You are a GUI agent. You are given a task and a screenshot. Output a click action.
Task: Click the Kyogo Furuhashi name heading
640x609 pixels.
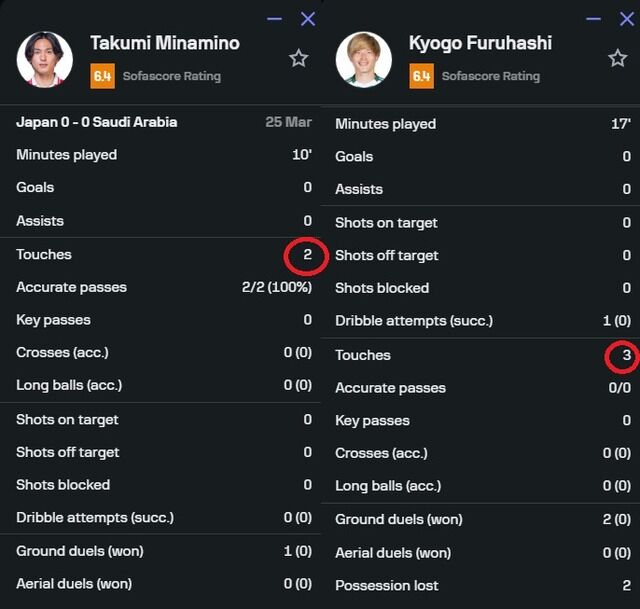[480, 43]
